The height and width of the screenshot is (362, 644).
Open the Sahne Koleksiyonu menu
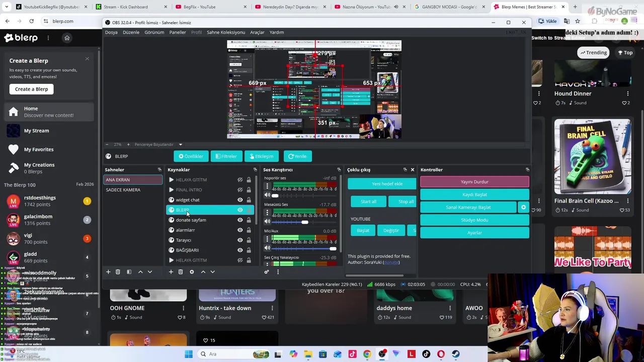pyautogui.click(x=226, y=32)
